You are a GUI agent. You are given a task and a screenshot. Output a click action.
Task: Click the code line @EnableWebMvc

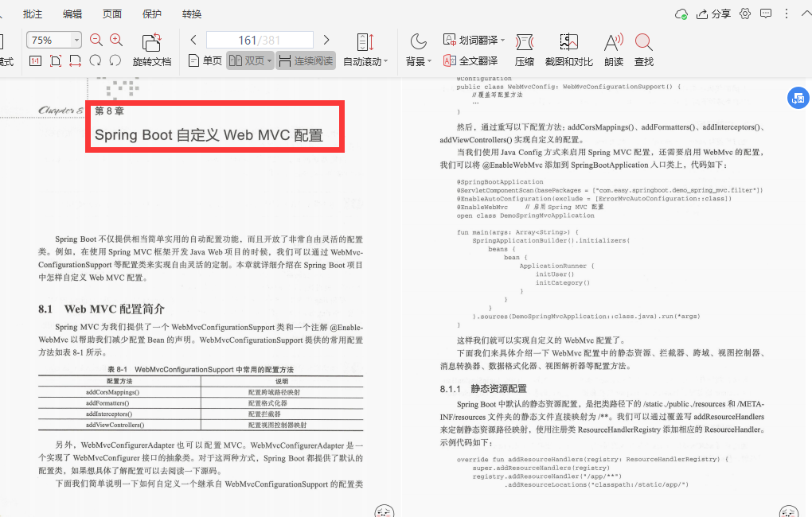[482, 207]
